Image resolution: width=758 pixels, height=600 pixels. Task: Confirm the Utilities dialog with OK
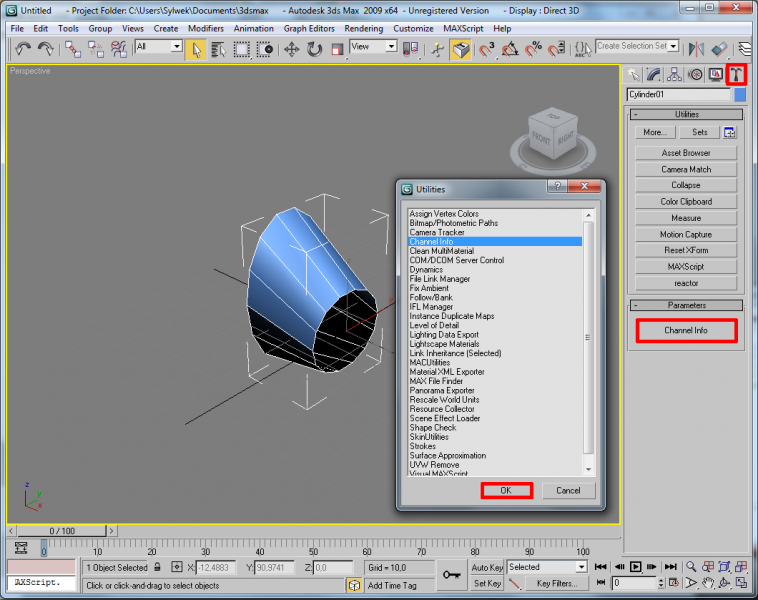[506, 490]
